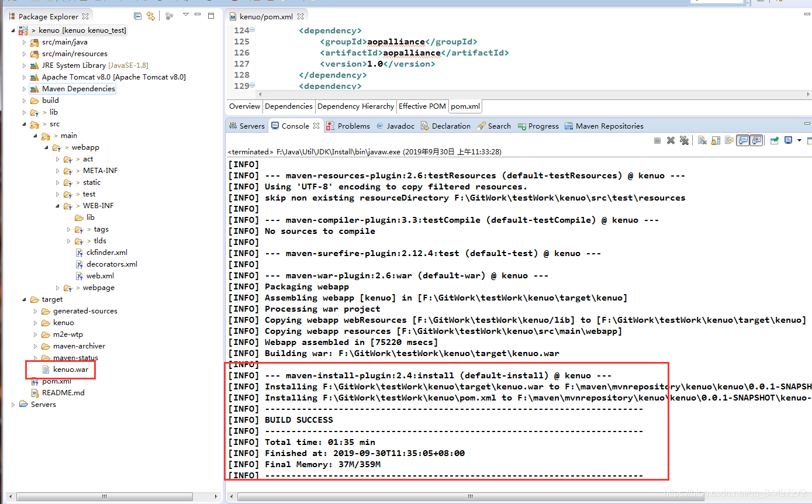Select the kenuo/pom.xml editor tab
Image resolution: width=812 pixels, height=504 pixels.
[267, 16]
